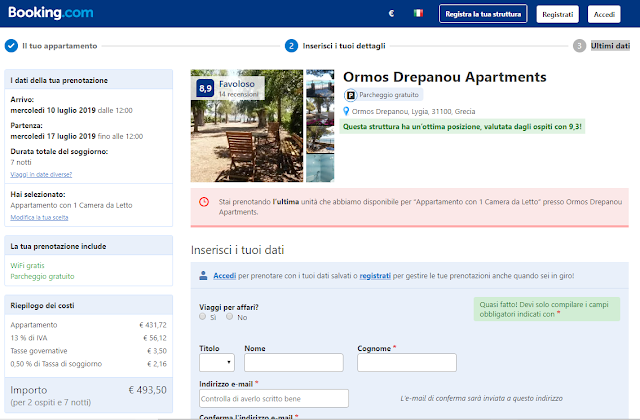
Task: Click the WiFi gratis text
Action: pos(27,266)
